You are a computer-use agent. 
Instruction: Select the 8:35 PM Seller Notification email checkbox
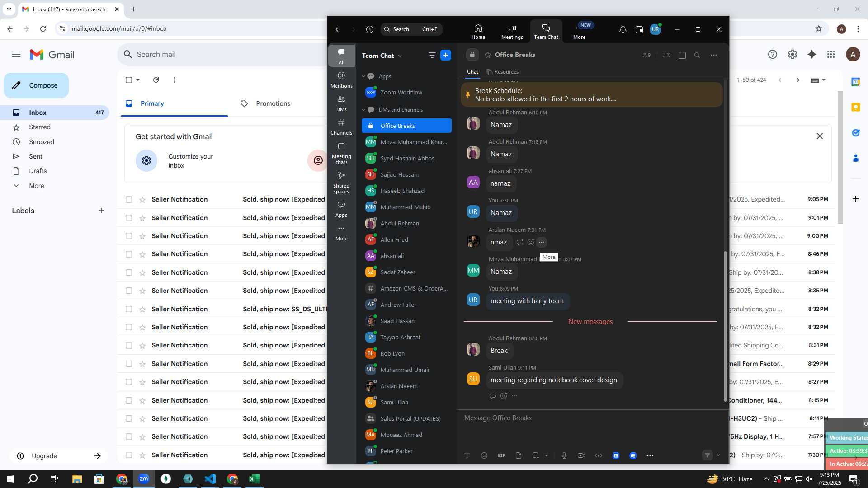129,291
